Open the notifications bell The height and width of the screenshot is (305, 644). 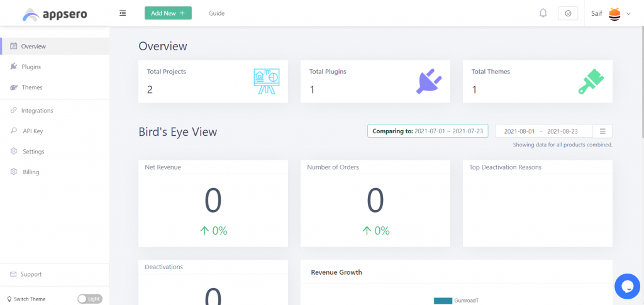543,13
